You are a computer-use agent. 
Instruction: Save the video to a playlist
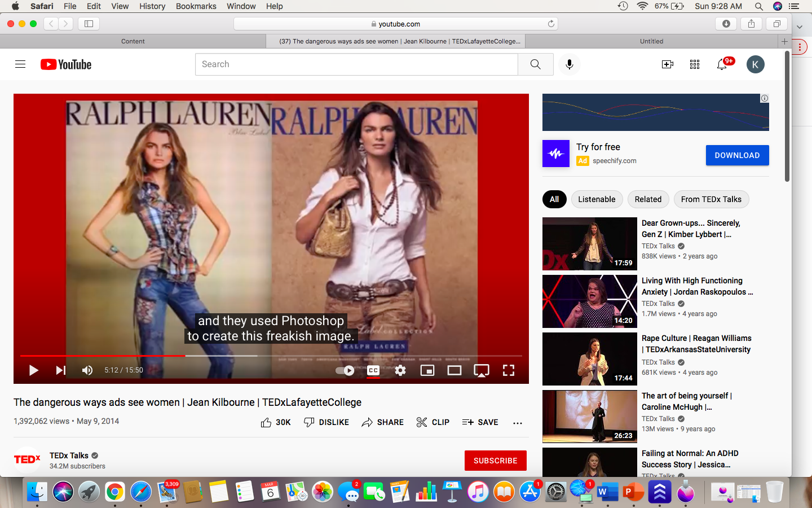(480, 422)
